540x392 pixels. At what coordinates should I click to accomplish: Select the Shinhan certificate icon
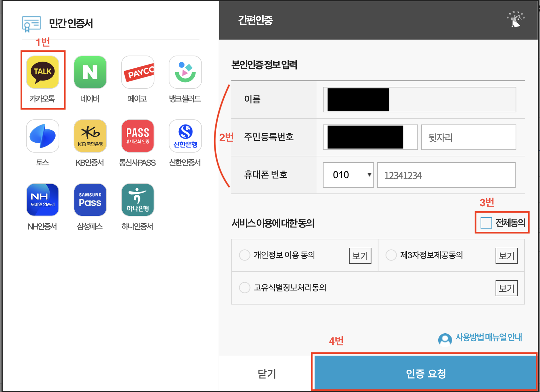pos(185,136)
